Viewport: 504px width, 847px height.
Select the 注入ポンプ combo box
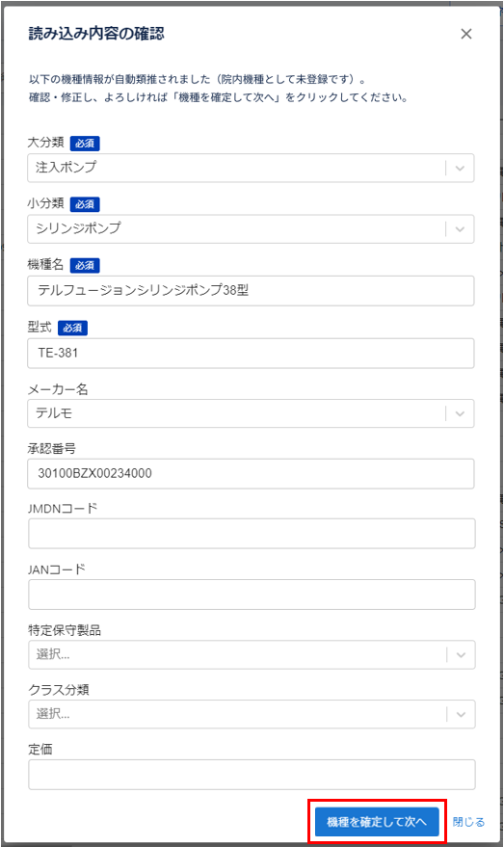click(251, 168)
